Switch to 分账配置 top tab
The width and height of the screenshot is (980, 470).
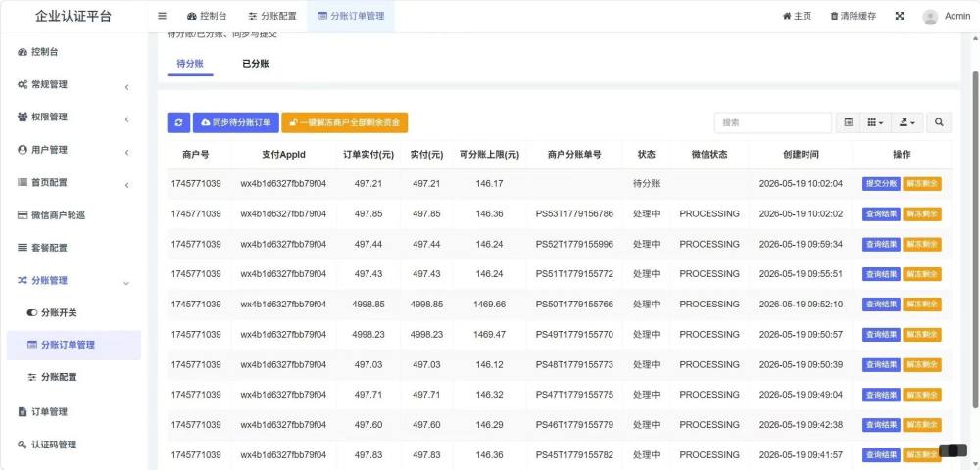point(271,17)
